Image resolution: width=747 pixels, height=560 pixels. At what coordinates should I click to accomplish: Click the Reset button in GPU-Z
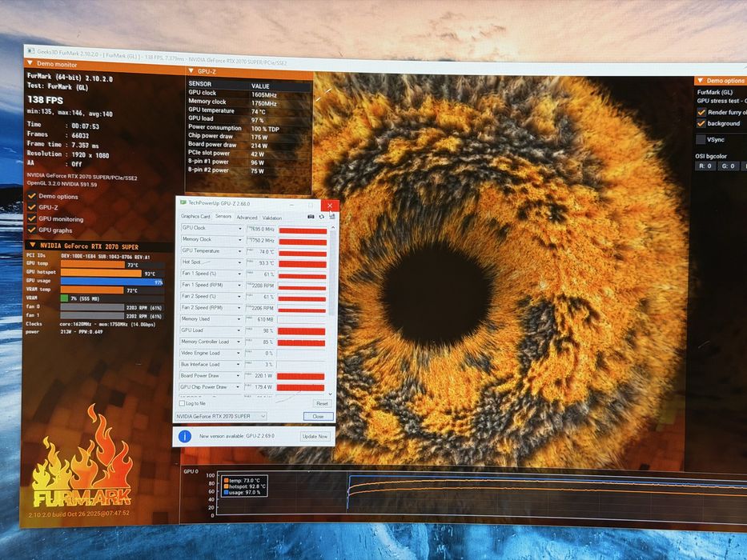coord(322,403)
